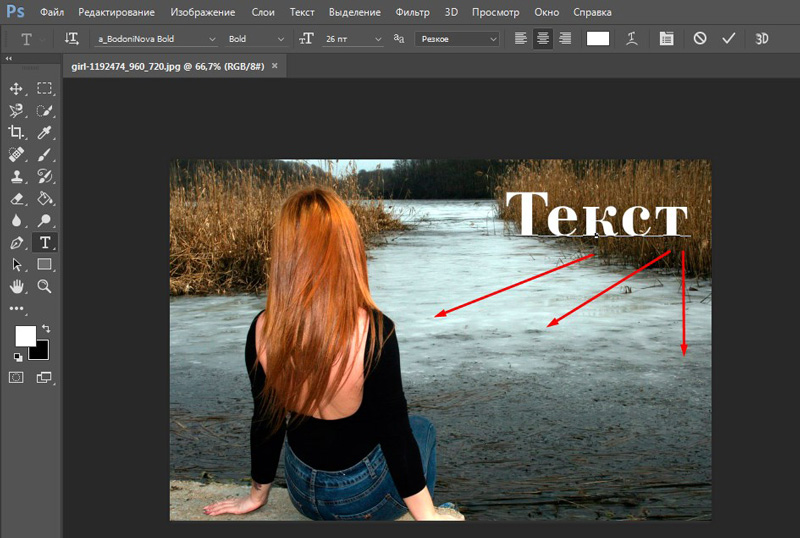Image resolution: width=800 pixels, height=538 pixels.
Task: Select the Pen tool
Action: tap(16, 243)
